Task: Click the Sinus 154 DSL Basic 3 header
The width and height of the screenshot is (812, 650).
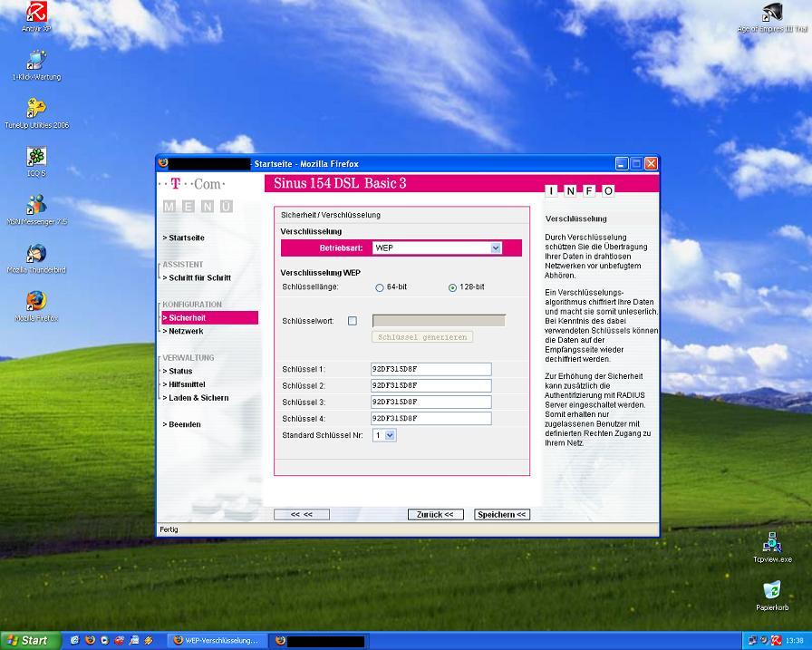Action: (x=340, y=183)
